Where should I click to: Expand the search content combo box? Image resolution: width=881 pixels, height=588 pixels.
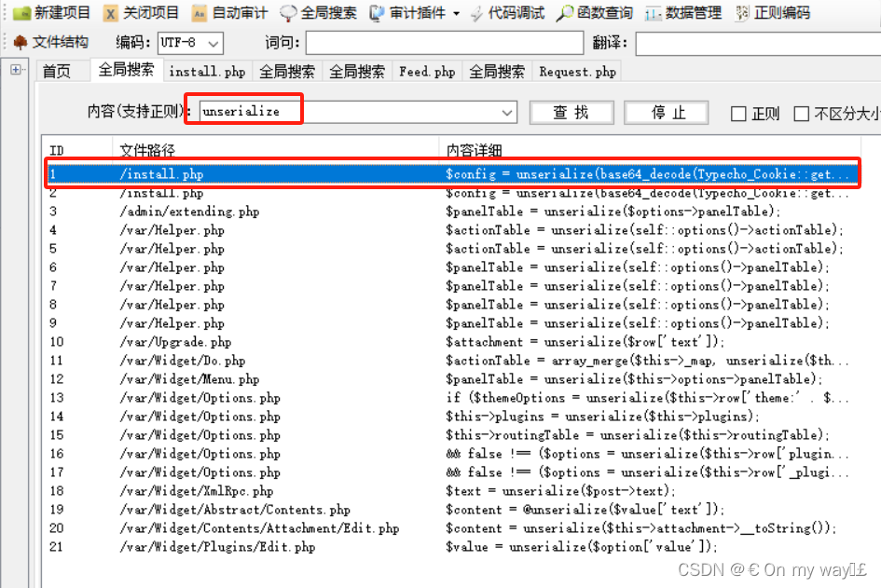(x=508, y=111)
